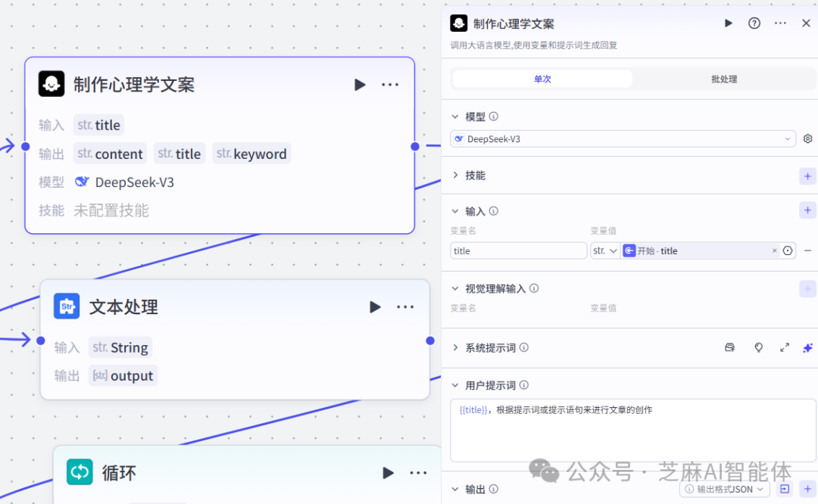Expand the system prompt editor
Viewport: 818px width, 504px height.
click(785, 347)
